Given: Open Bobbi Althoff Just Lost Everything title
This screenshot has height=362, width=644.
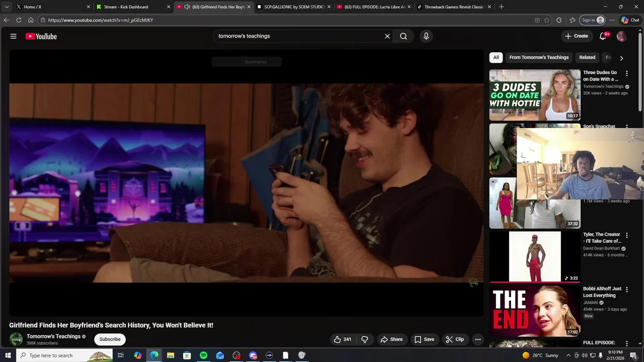Looking at the screenshot, I should (602, 292).
